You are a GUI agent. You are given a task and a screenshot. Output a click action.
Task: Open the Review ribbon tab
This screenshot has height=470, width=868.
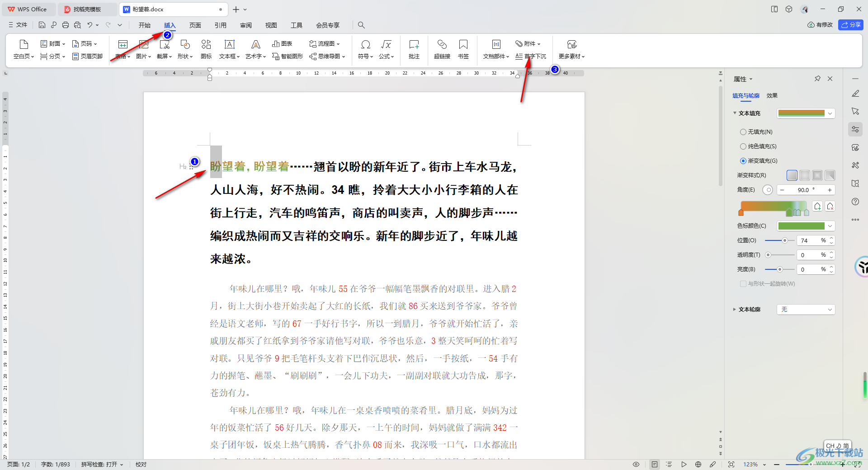246,25
